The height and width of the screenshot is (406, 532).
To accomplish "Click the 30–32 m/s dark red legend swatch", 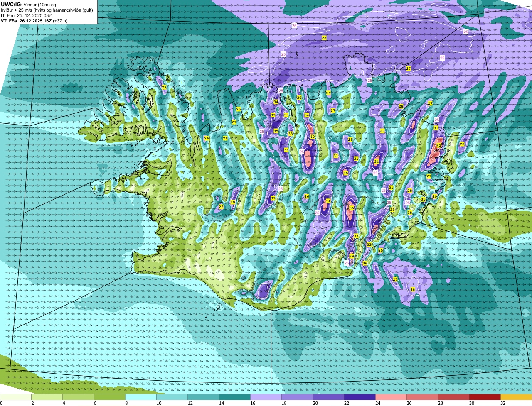I will click(x=485, y=397).
